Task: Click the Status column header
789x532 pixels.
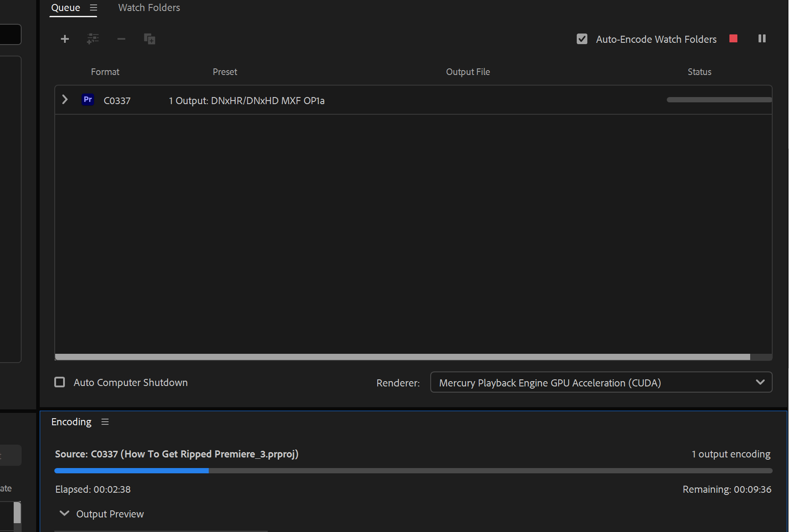Action: coord(699,72)
